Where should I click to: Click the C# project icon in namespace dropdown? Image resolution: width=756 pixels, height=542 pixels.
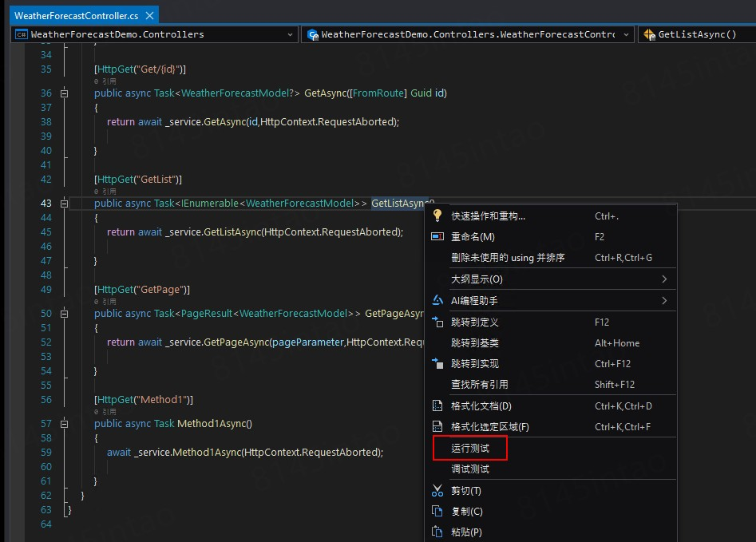click(22, 34)
